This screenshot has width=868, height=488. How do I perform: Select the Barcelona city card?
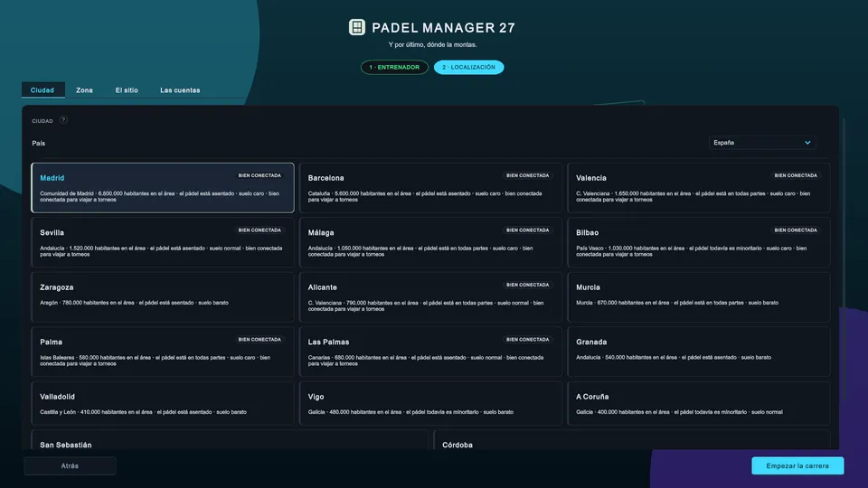click(430, 188)
